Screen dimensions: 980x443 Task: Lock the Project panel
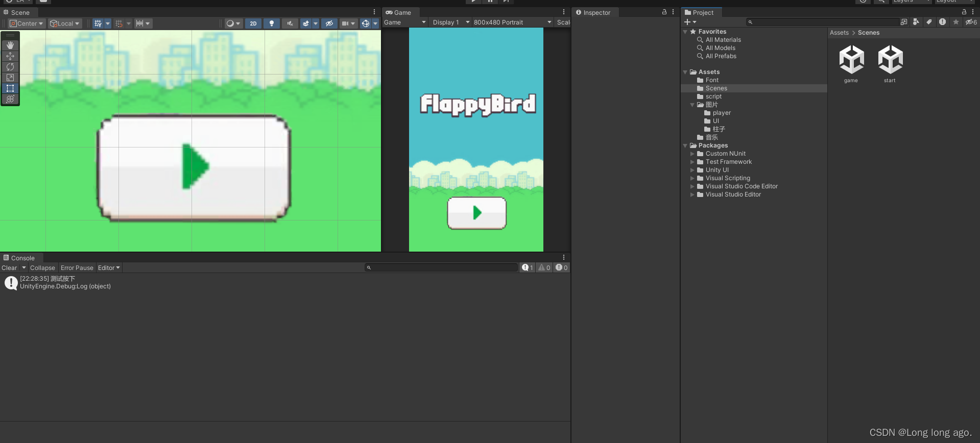(964, 12)
